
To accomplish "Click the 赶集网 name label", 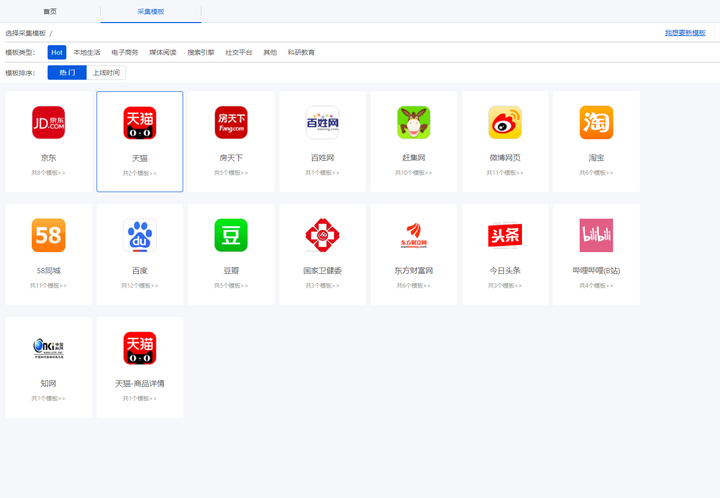I will coord(414,158).
